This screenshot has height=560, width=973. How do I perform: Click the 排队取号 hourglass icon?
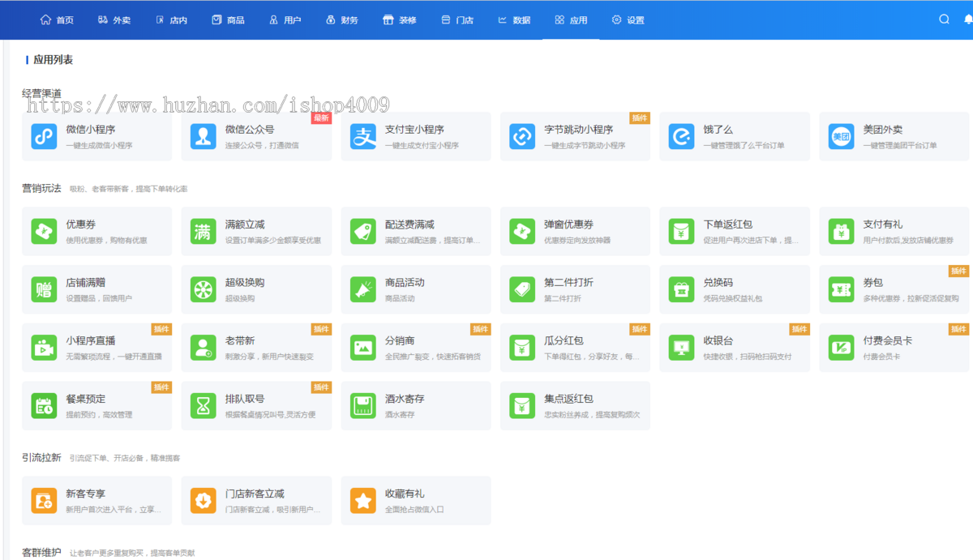pos(204,406)
